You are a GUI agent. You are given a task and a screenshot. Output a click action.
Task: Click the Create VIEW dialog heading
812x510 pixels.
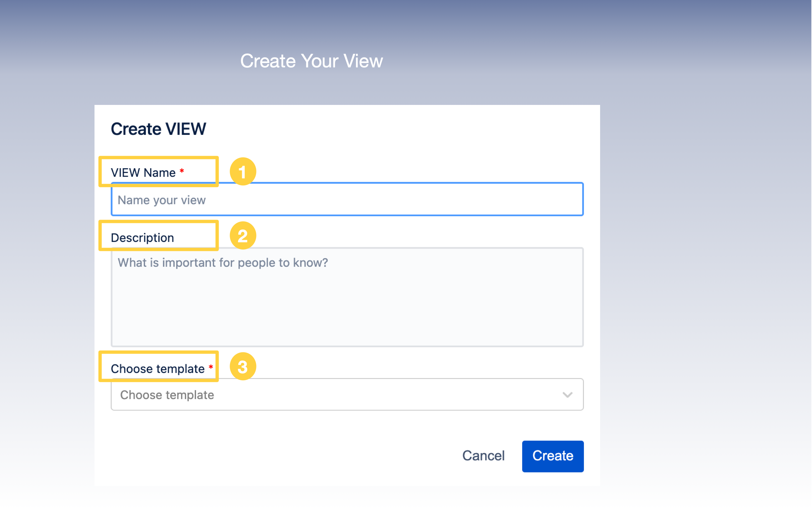[158, 129]
